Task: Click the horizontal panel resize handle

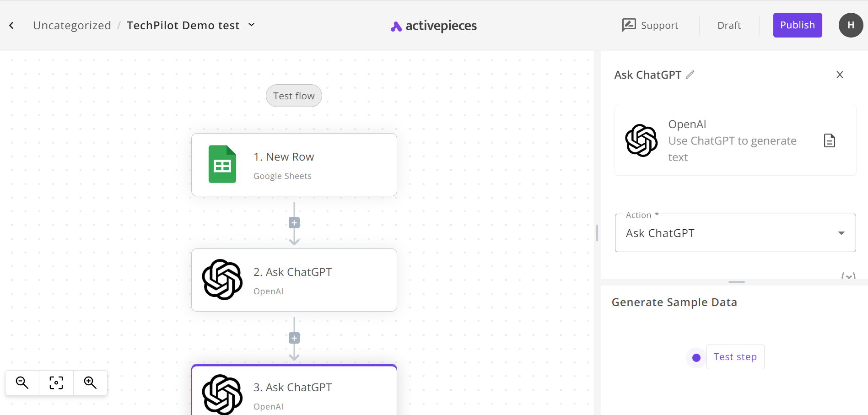Action: pos(737,282)
